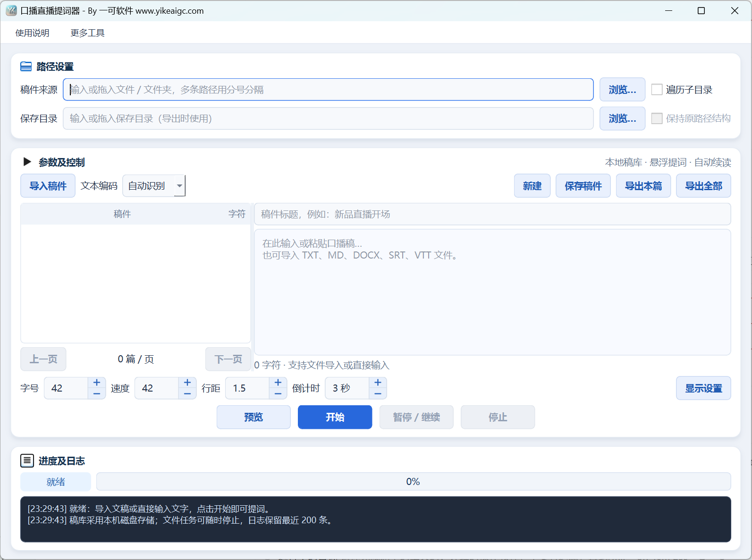Click the 0% progress bar

(x=414, y=482)
